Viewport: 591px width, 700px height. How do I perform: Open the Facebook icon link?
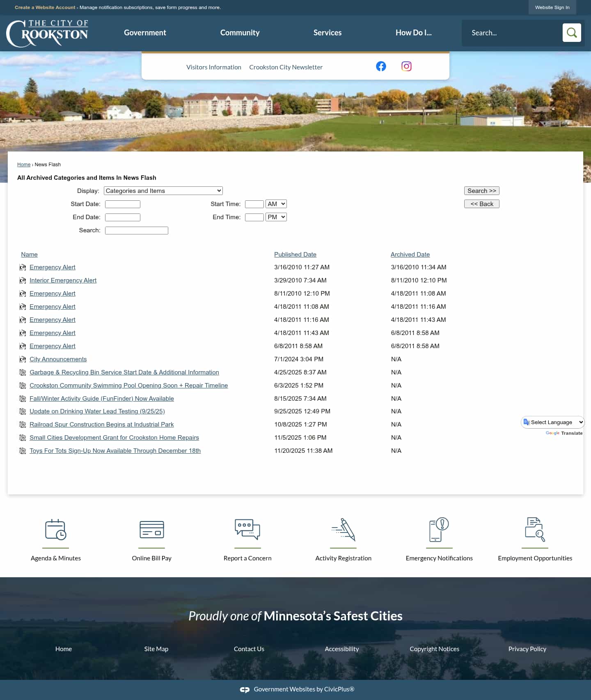click(x=381, y=66)
